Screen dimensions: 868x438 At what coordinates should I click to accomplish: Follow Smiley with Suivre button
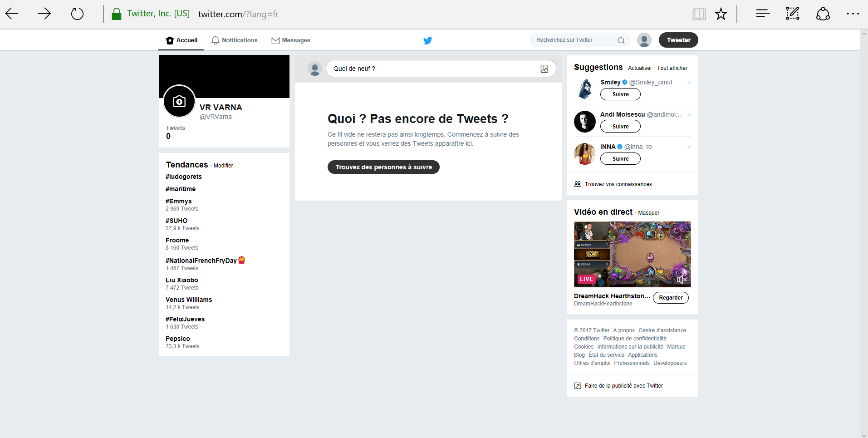(x=620, y=94)
